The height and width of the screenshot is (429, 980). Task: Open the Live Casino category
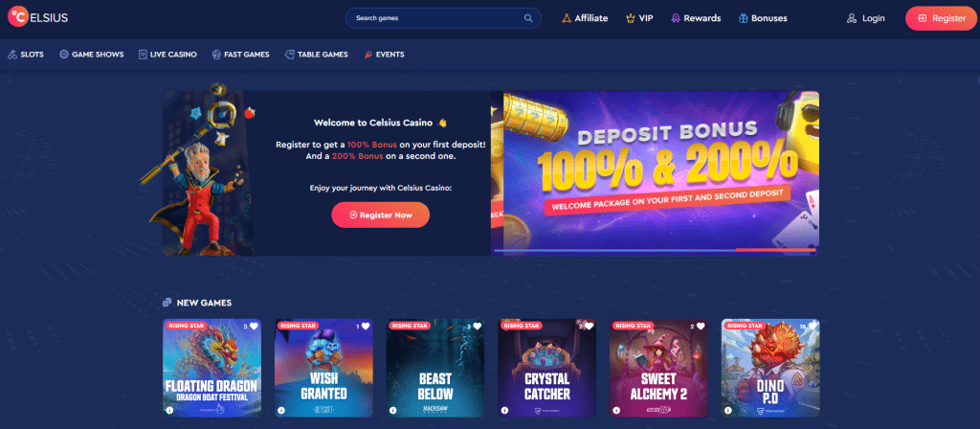click(x=167, y=55)
